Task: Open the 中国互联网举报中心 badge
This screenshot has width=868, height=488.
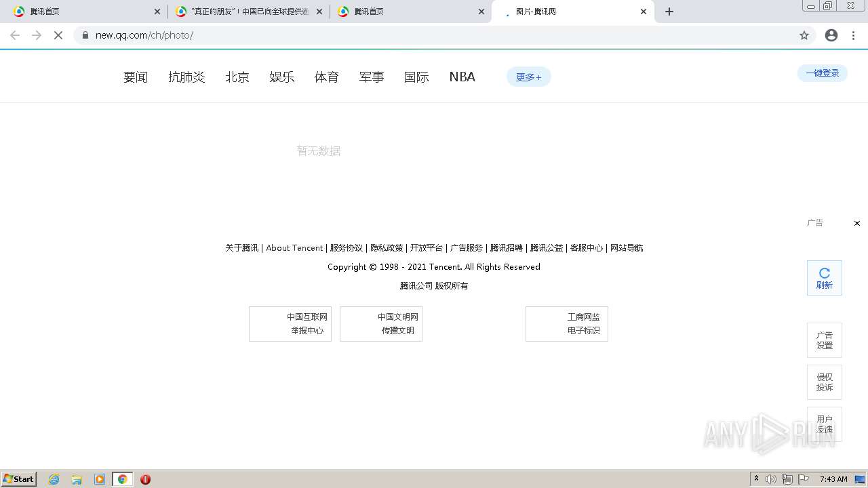Action: [x=290, y=324]
